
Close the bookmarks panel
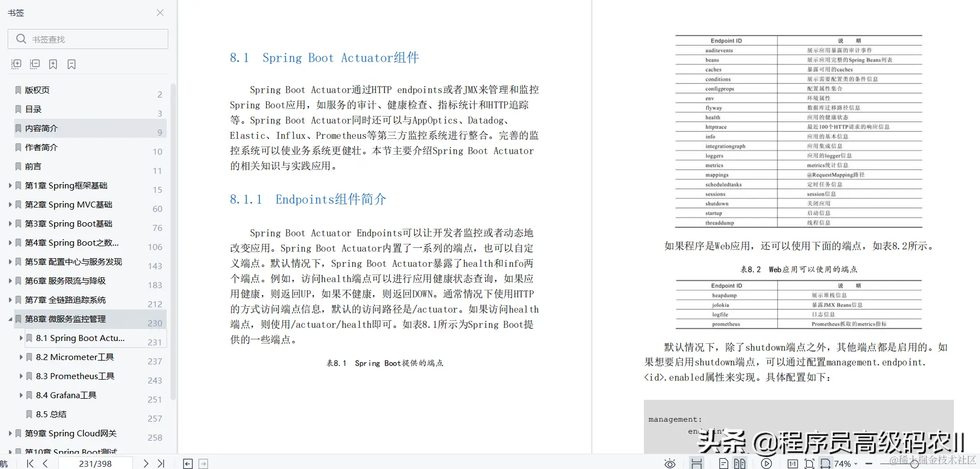[x=160, y=13]
